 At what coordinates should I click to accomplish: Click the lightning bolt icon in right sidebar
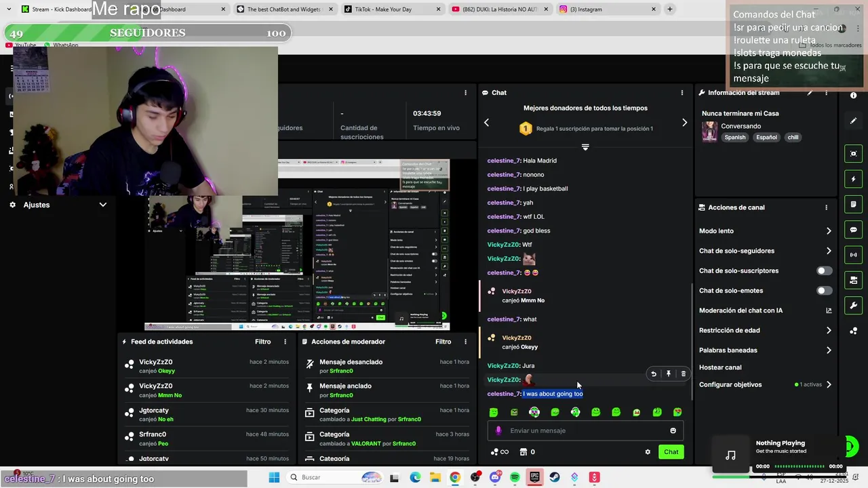[853, 179]
